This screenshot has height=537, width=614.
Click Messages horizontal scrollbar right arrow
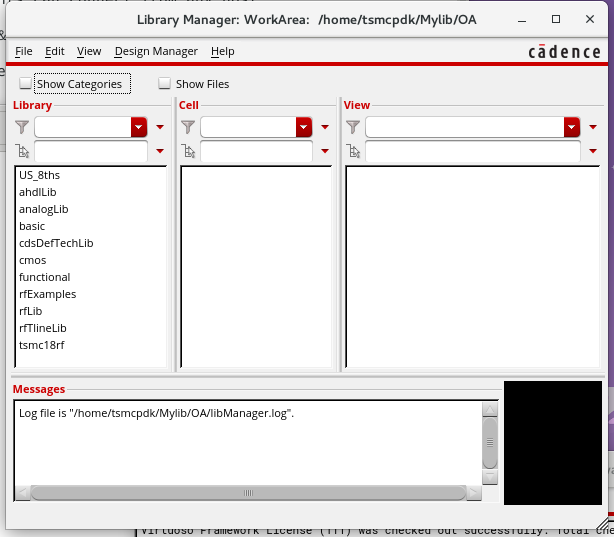474,493
